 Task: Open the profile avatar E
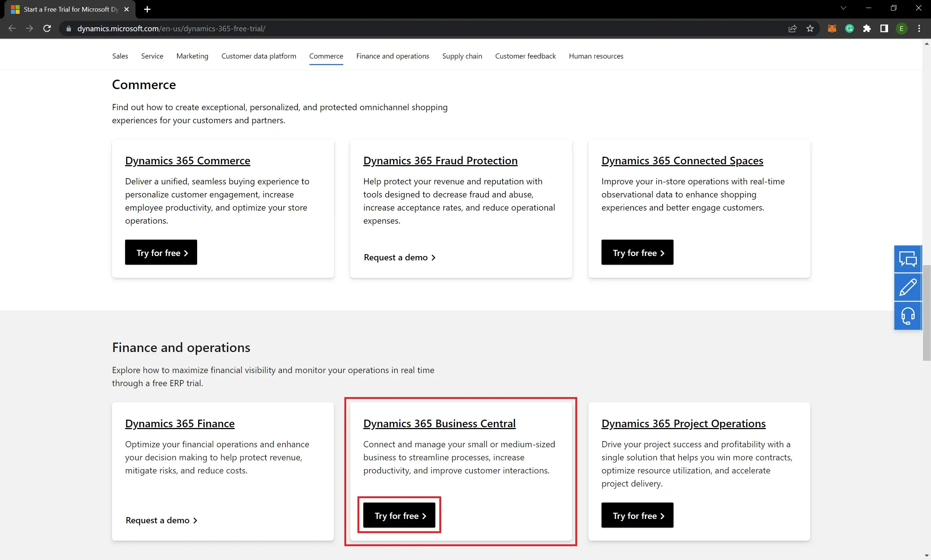click(902, 28)
